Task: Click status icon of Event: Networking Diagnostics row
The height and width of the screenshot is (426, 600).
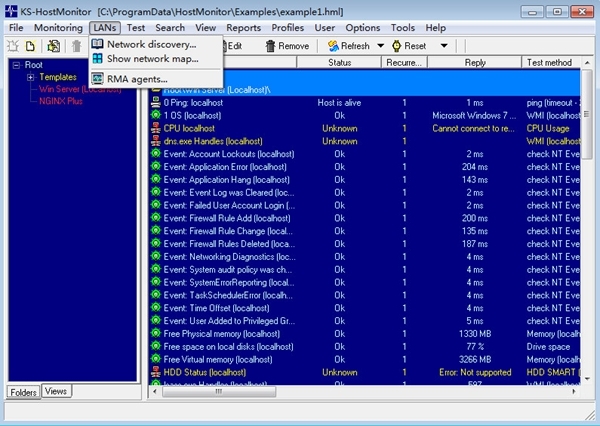Action: pos(156,256)
